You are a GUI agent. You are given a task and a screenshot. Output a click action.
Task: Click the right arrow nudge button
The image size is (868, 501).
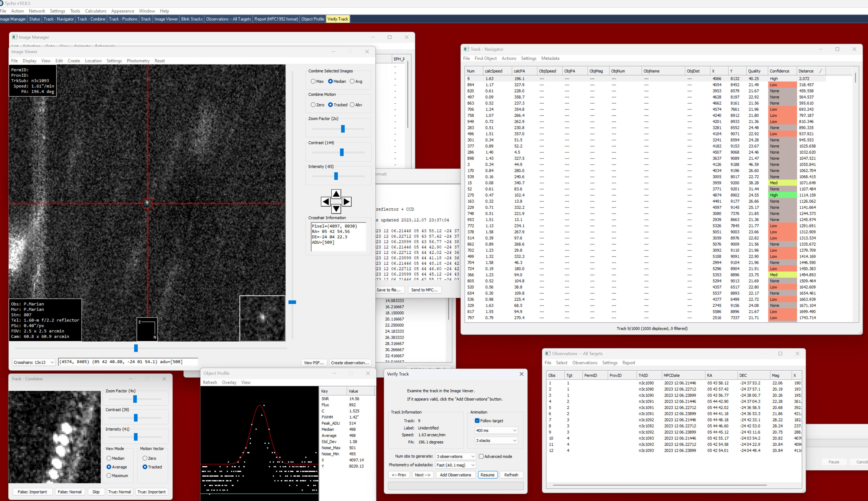[347, 202]
